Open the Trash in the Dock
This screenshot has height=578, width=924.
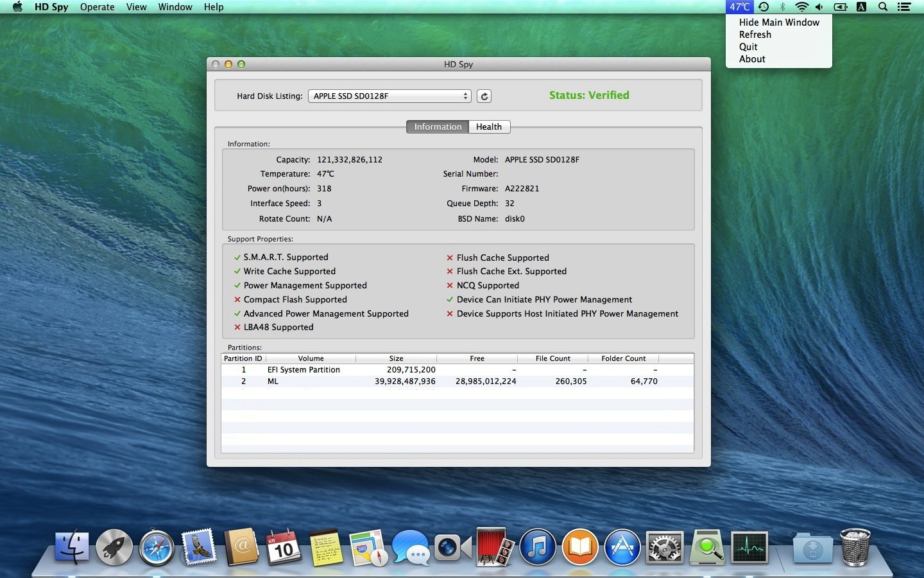tap(855, 547)
